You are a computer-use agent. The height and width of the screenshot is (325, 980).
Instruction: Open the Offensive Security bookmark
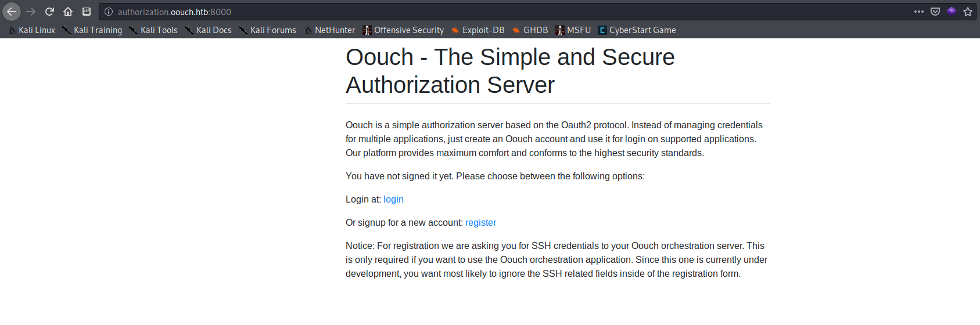pyautogui.click(x=403, y=30)
